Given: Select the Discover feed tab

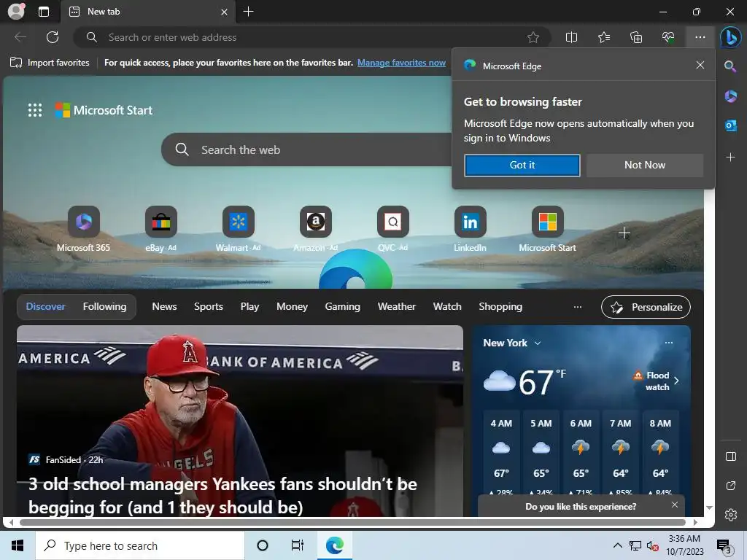Looking at the screenshot, I should pyautogui.click(x=46, y=307).
